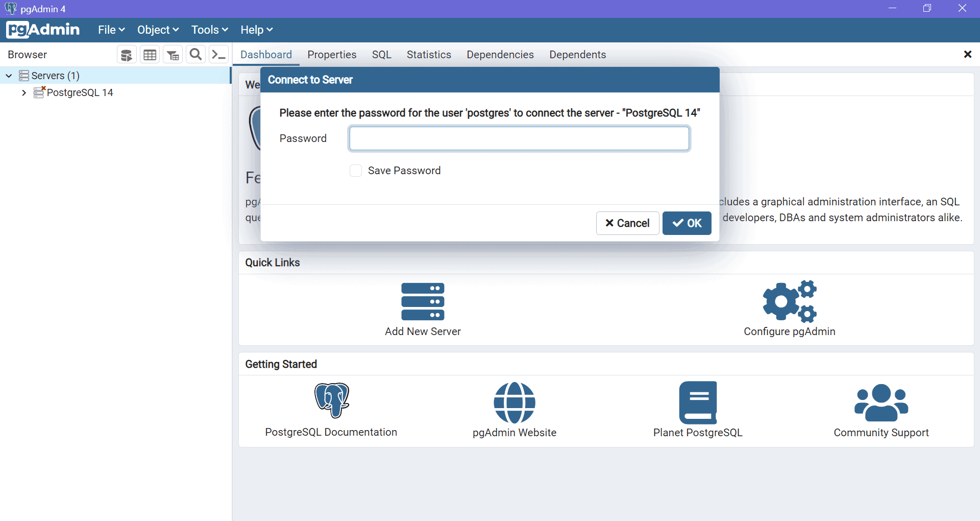
Task: Close the dashboard panel with X
Action: tap(967, 54)
